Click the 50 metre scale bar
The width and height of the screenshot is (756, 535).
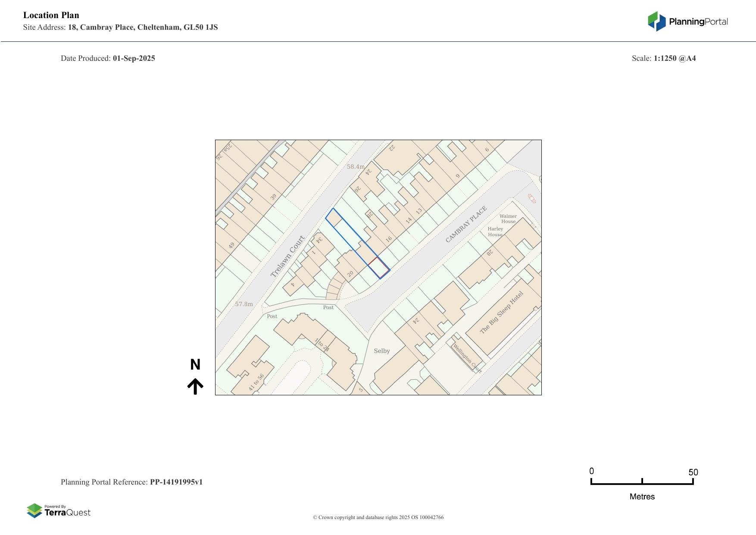[642, 482]
